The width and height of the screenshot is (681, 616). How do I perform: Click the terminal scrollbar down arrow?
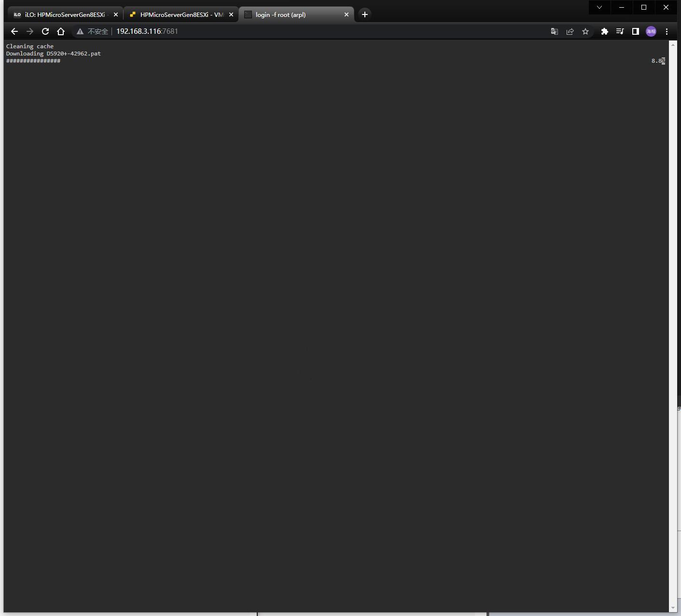point(673,608)
